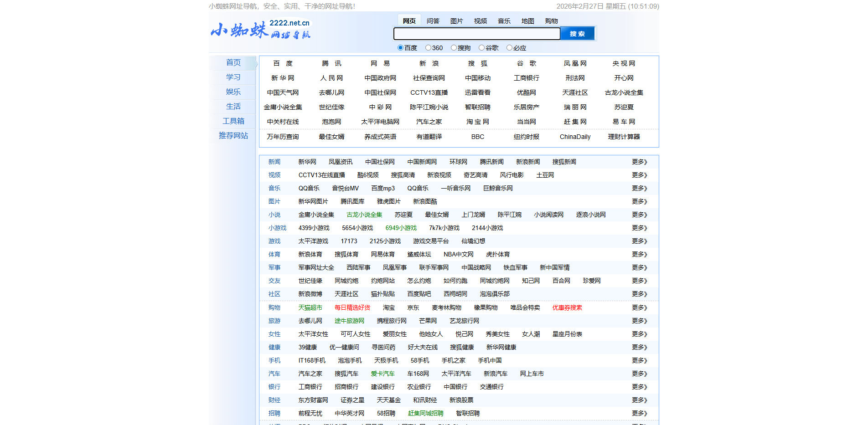Viewport: 868px width, 425px height.
Task: Click the 小蜘蛛 site logo
Action: click(260, 29)
